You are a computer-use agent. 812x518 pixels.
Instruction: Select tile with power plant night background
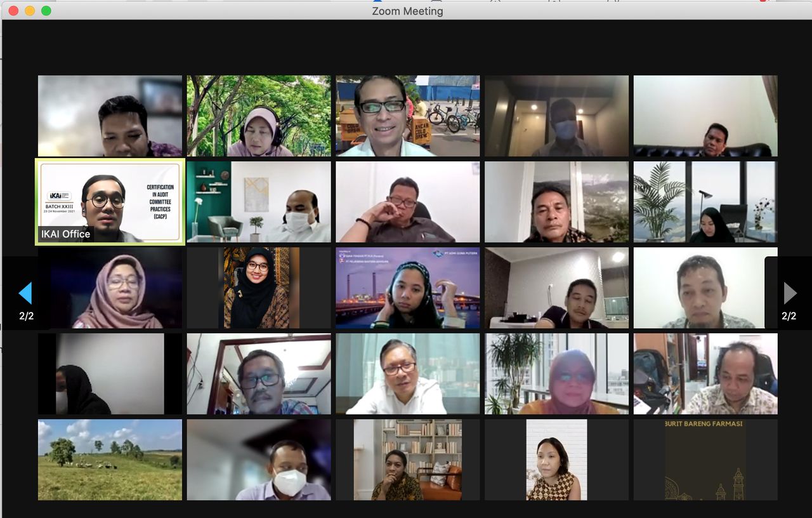[x=408, y=288]
